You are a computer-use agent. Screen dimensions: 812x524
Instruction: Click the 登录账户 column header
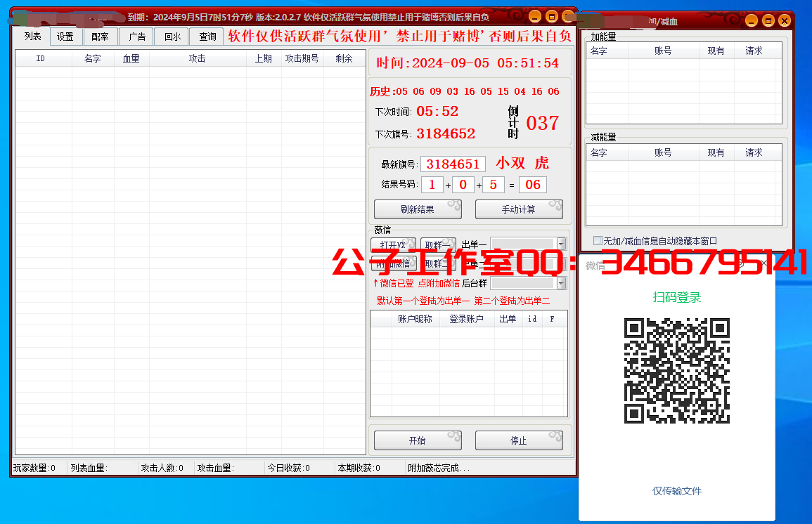point(467,319)
